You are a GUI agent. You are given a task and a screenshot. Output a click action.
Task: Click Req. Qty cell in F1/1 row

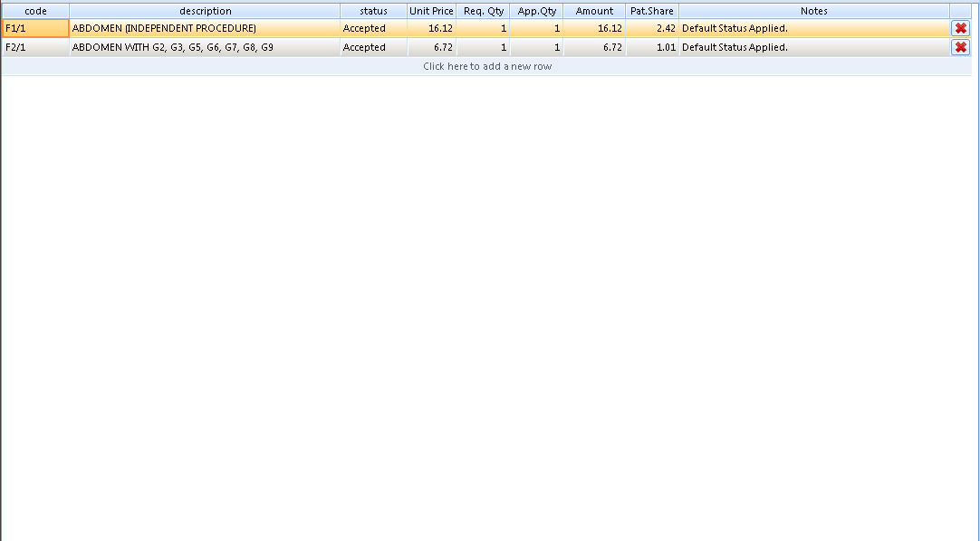[x=483, y=28]
